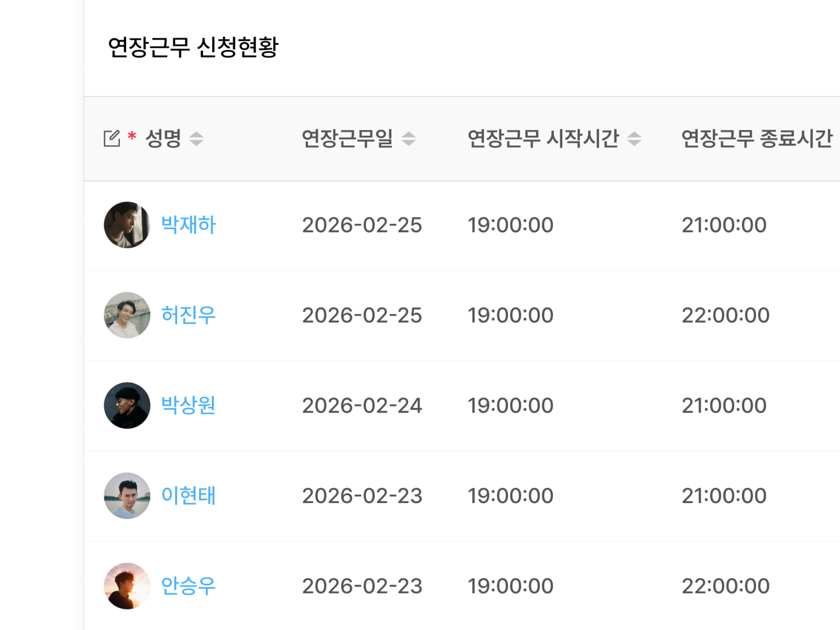Open 박상원's profile photo

(x=126, y=405)
